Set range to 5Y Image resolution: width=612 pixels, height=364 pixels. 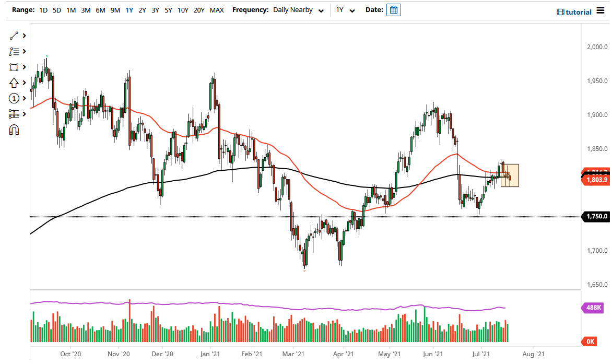pyautogui.click(x=168, y=10)
